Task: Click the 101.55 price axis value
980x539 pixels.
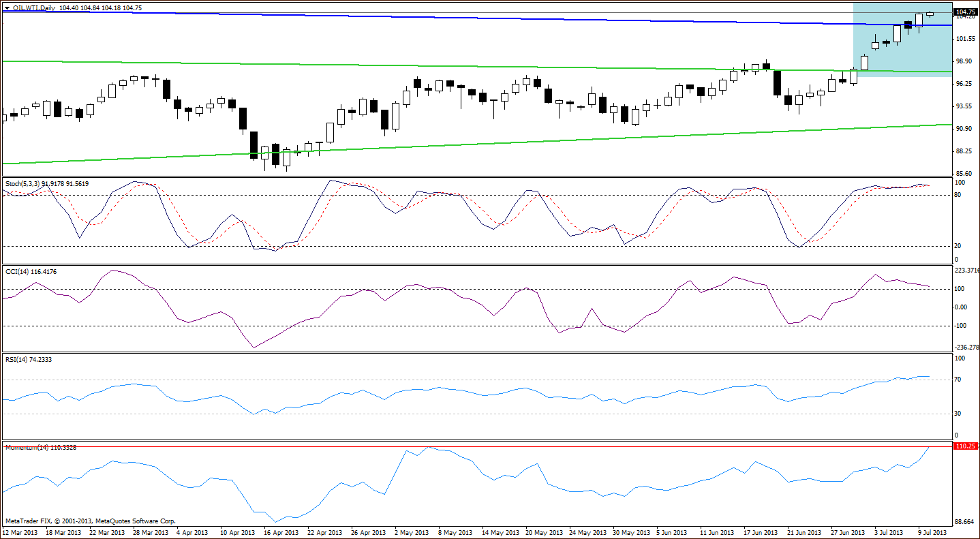Action: [x=965, y=40]
